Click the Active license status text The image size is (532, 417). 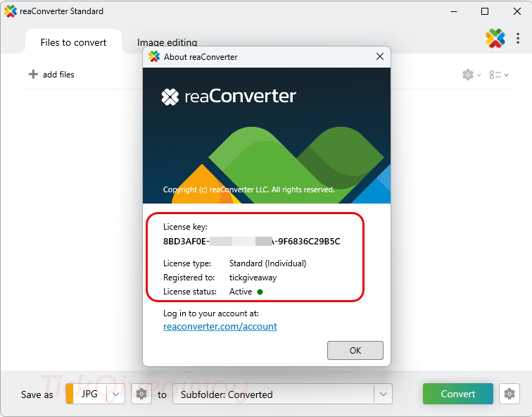pyautogui.click(x=241, y=292)
